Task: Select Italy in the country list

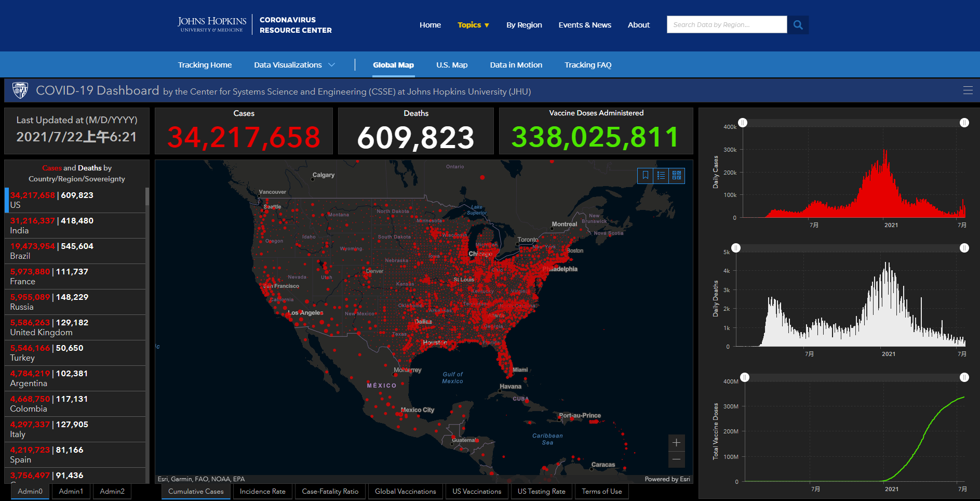Action: tap(75, 429)
